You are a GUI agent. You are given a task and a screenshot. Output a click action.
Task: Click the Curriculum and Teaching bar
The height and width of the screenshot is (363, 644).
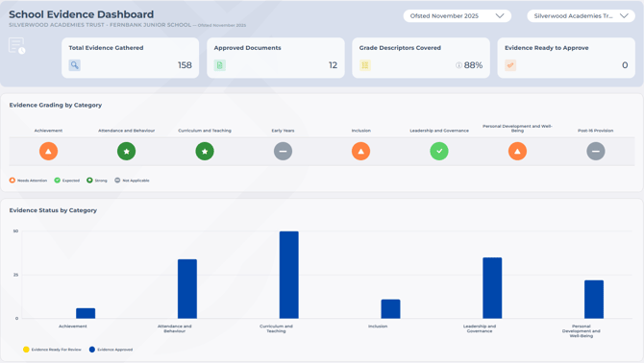[289, 275]
